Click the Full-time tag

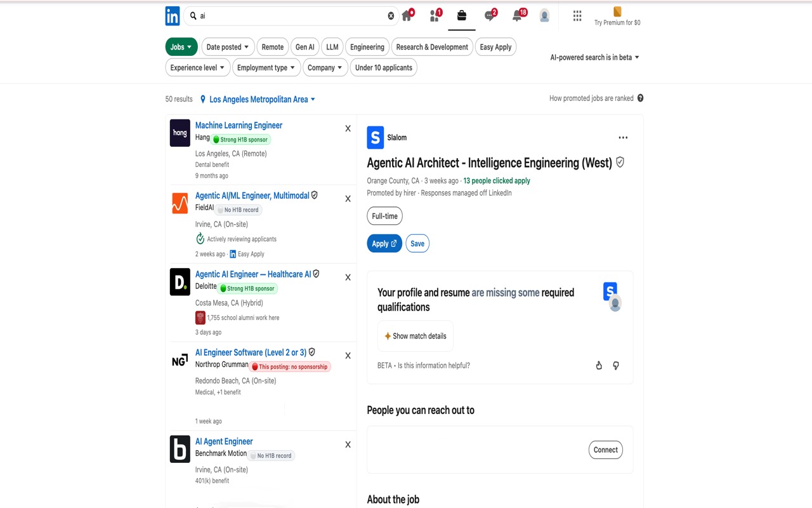pyautogui.click(x=384, y=216)
